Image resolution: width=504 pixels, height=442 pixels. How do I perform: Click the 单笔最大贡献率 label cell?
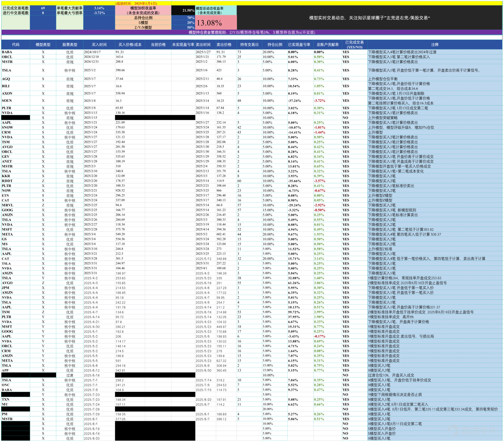tap(70, 8)
